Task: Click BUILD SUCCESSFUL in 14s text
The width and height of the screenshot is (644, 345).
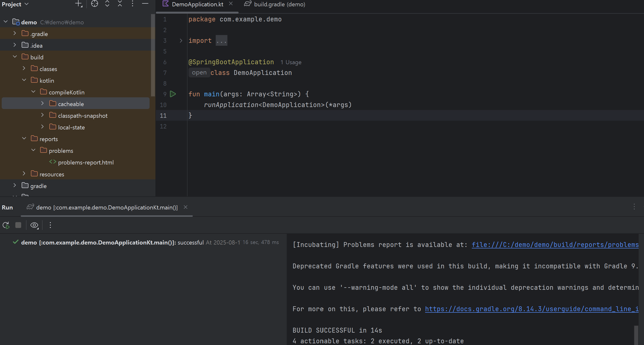Action: [337, 330]
